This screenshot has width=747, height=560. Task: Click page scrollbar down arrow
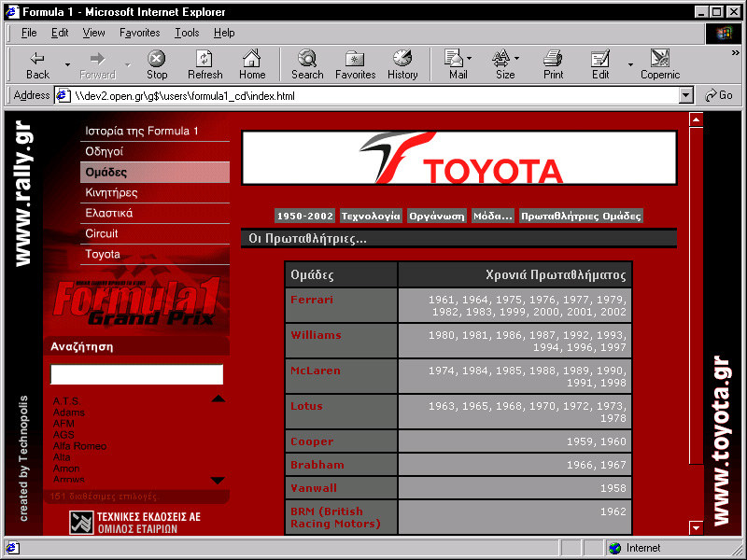(696, 527)
